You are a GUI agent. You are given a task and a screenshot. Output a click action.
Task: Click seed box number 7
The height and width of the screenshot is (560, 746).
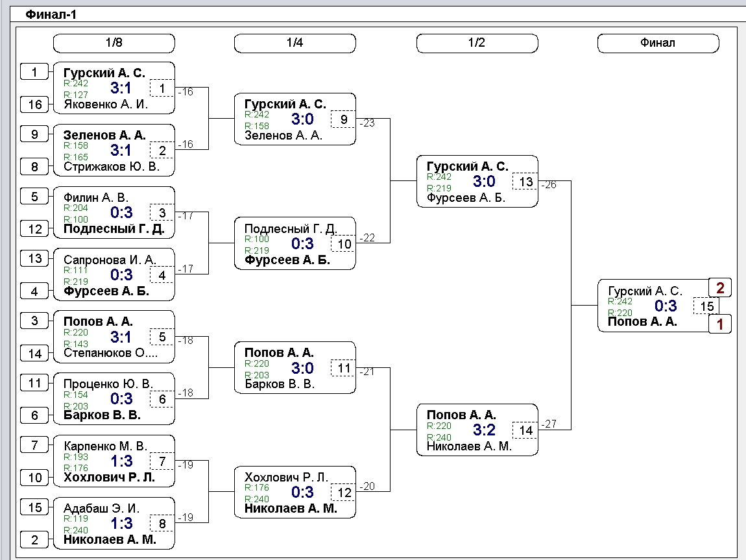click(34, 445)
